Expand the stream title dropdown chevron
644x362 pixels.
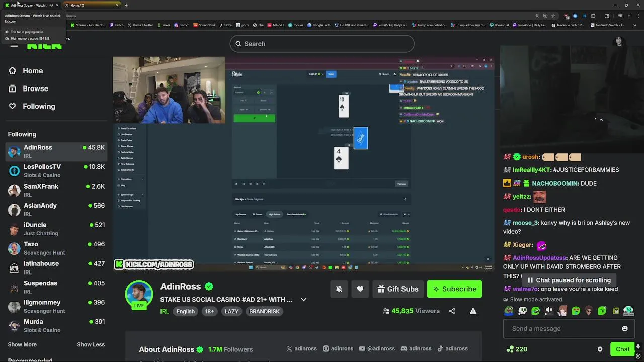point(303,299)
